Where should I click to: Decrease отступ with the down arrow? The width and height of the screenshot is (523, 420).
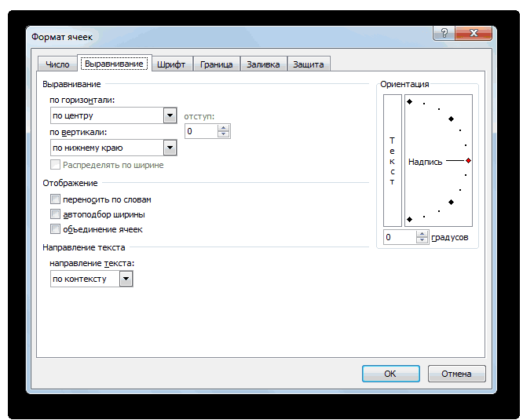[223, 134]
